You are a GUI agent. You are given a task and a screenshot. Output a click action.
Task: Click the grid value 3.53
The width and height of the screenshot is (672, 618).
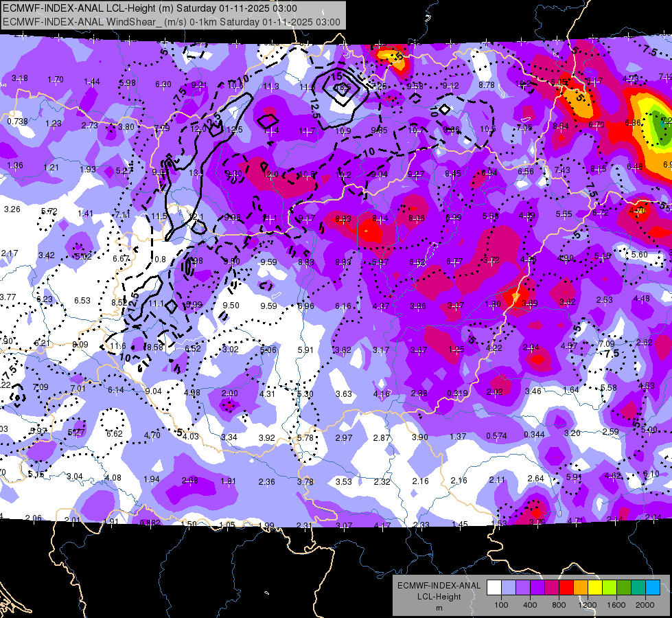tap(344, 481)
